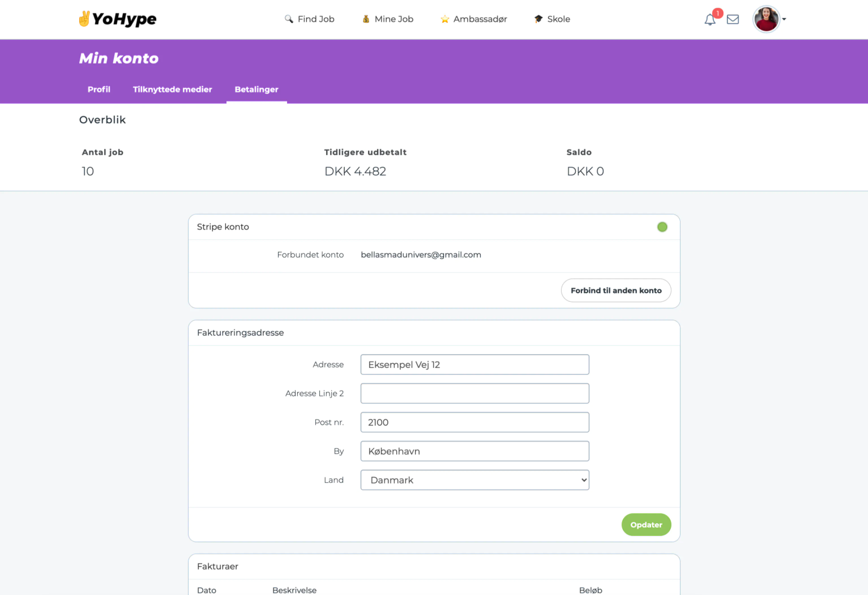Click the graduation cap icon beside Skole

click(x=538, y=19)
